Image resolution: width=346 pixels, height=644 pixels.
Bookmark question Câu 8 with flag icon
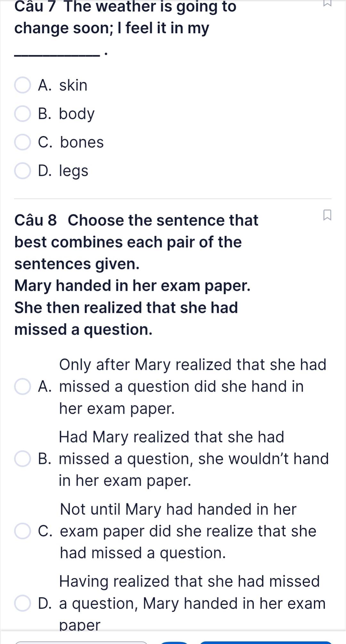(x=327, y=215)
